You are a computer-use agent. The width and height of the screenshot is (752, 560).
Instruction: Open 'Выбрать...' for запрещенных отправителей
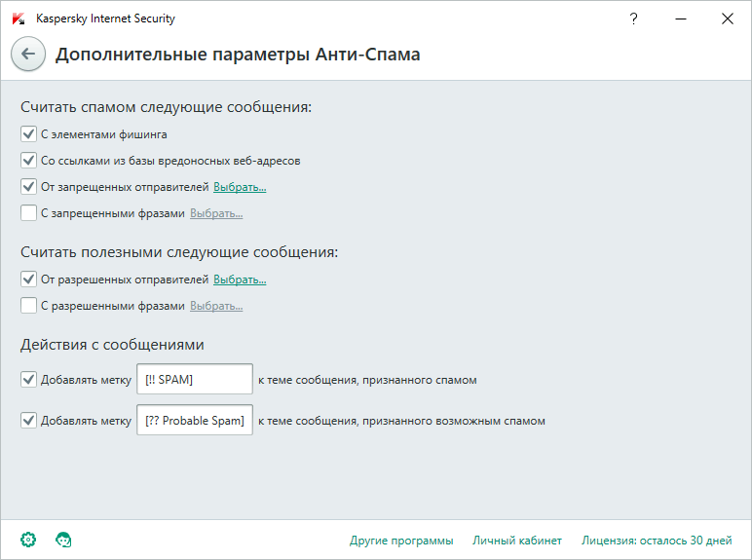pyautogui.click(x=240, y=187)
